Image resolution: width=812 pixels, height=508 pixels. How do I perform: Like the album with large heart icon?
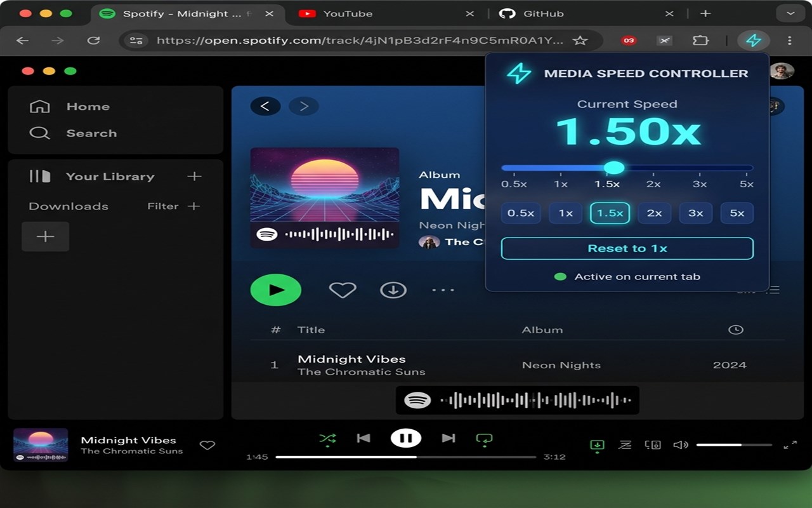click(x=343, y=290)
